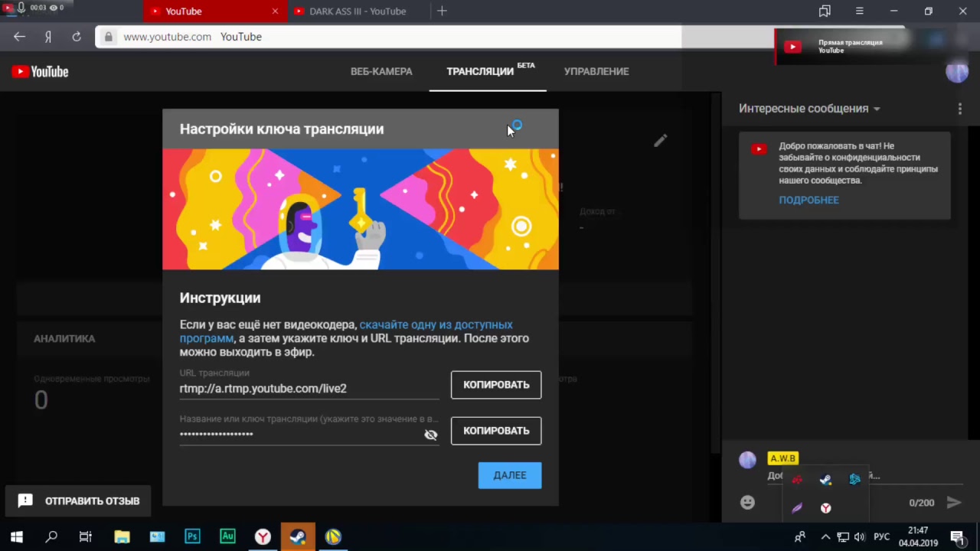This screenshot has height=551, width=980.
Task: Click the chat message input field
Action: point(865,476)
